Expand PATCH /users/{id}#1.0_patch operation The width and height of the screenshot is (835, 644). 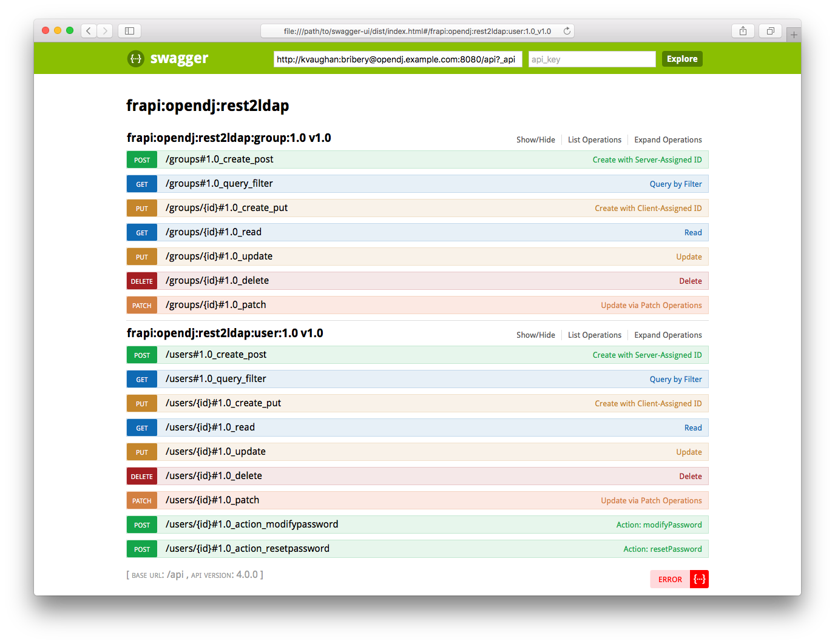point(417,500)
